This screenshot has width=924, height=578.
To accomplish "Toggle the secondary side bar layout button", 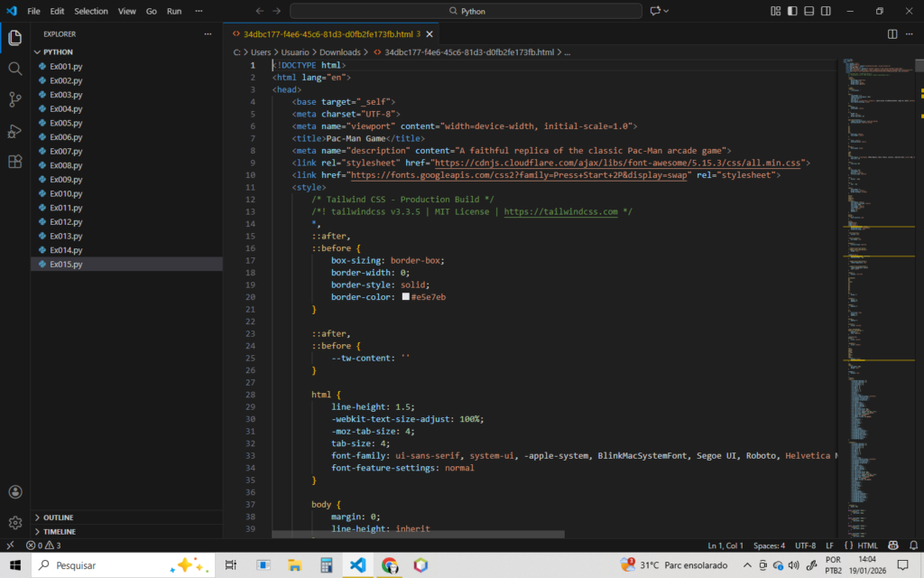I will tap(827, 11).
